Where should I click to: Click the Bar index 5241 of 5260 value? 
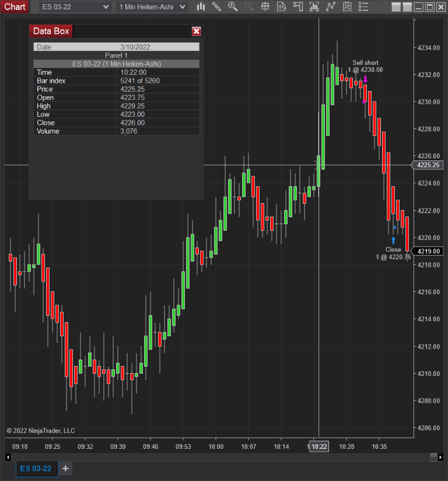tap(140, 81)
